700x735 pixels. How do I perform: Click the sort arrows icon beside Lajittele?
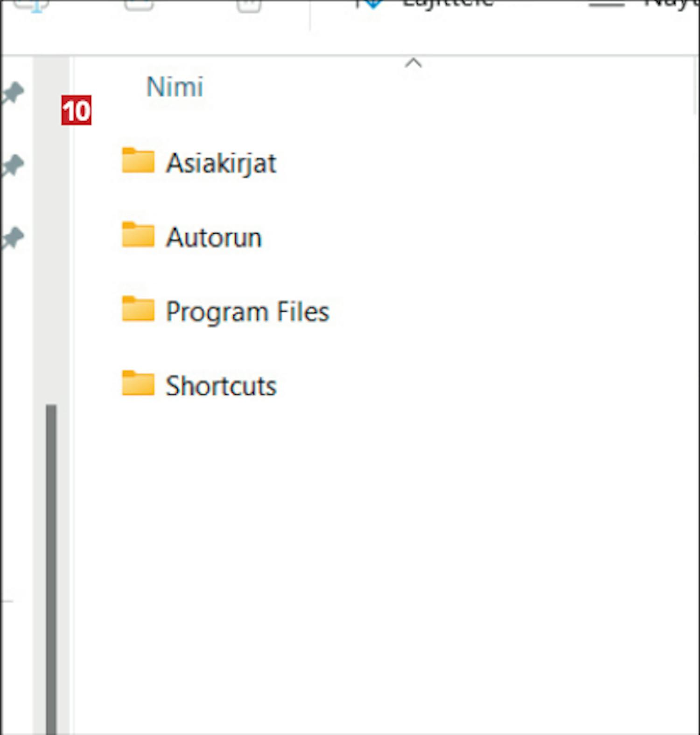coord(369,4)
